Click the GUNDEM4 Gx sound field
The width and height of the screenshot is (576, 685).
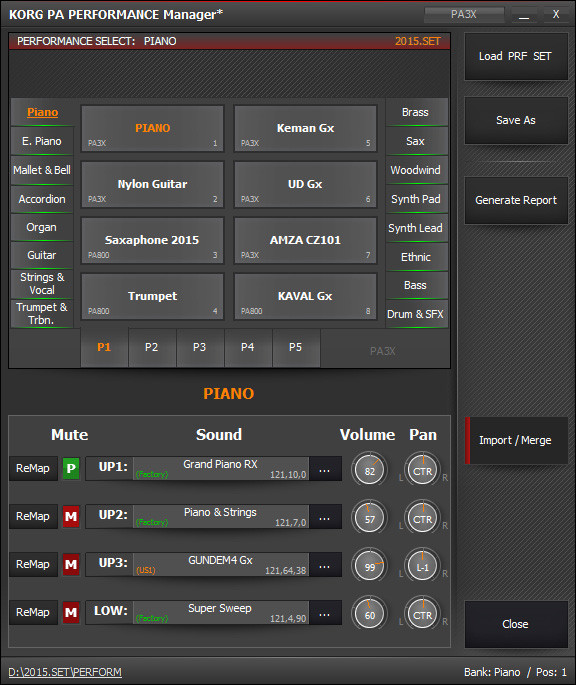click(x=221, y=565)
